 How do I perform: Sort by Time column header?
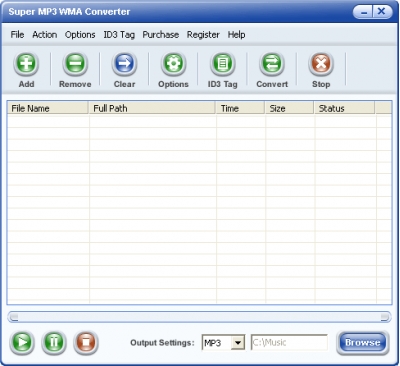pos(240,108)
